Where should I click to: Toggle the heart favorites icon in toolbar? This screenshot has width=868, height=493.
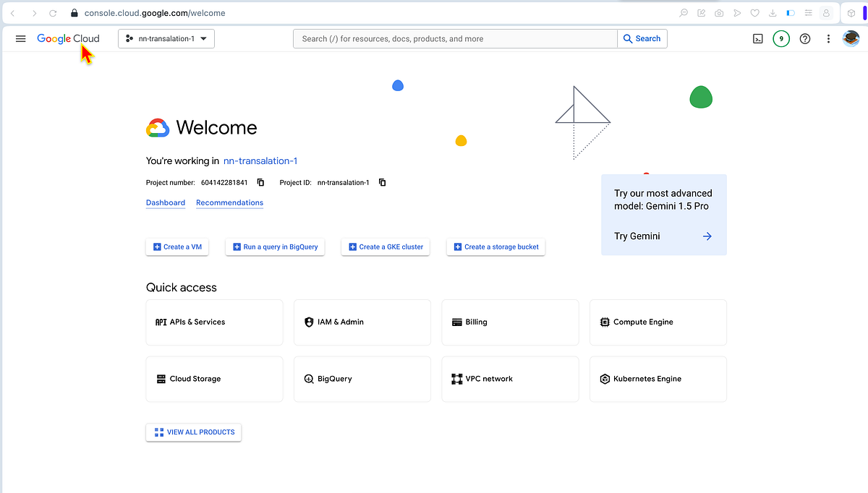pyautogui.click(x=754, y=12)
